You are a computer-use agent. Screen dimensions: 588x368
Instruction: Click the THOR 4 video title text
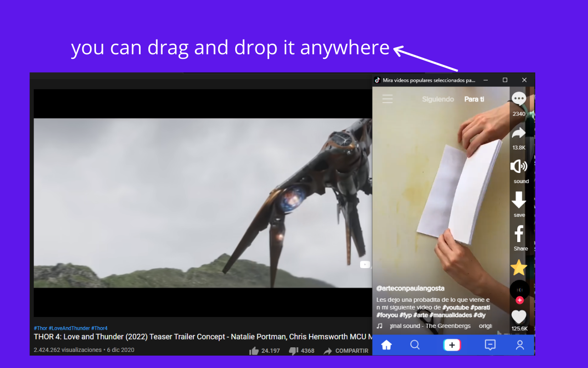coord(203,337)
